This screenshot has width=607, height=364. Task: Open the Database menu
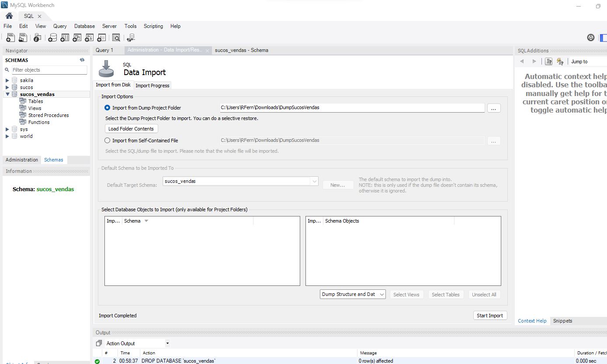click(84, 26)
